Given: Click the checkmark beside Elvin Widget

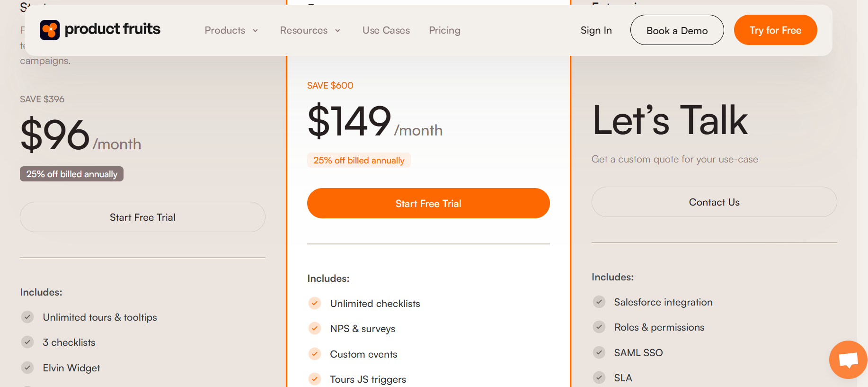Looking at the screenshot, I should (x=27, y=368).
